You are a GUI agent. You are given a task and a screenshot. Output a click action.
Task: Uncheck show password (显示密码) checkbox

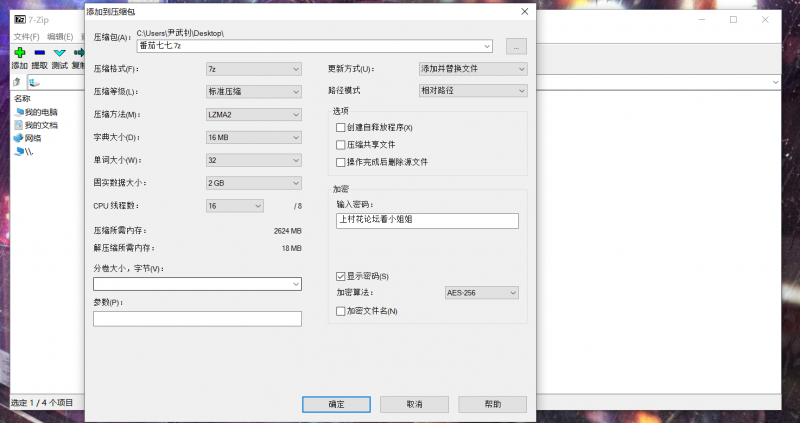click(x=341, y=276)
